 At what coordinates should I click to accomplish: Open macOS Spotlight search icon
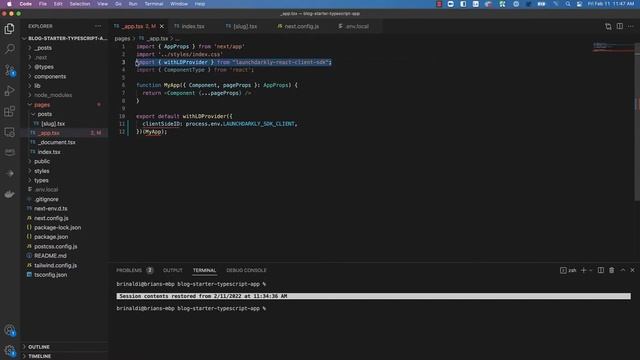coord(567,4)
